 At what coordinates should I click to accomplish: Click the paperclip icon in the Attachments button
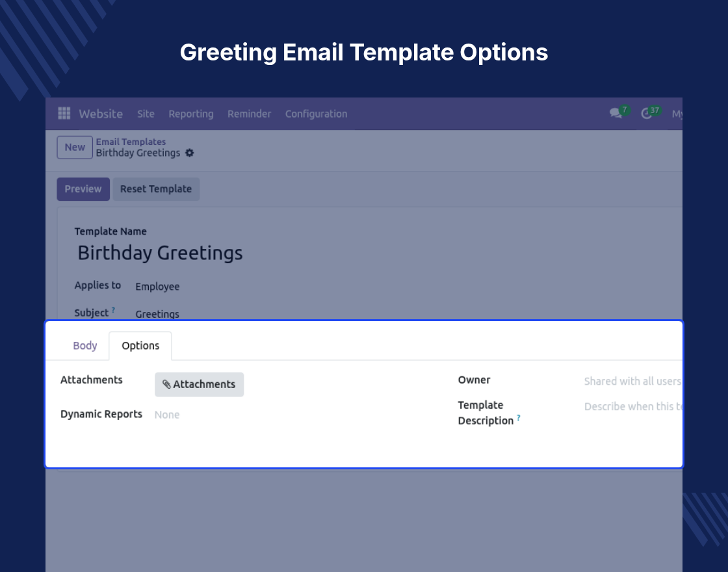pos(166,384)
